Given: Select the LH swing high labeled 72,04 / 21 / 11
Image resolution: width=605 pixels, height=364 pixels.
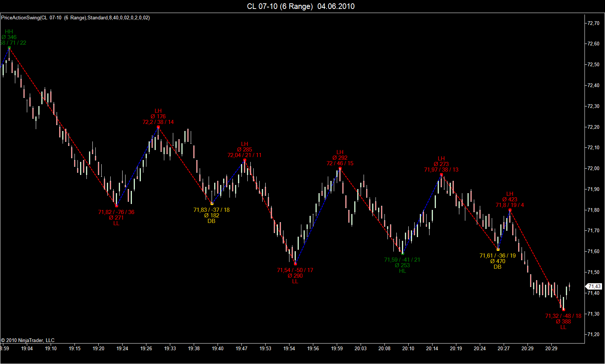Looking at the screenshot, I should point(245,160).
